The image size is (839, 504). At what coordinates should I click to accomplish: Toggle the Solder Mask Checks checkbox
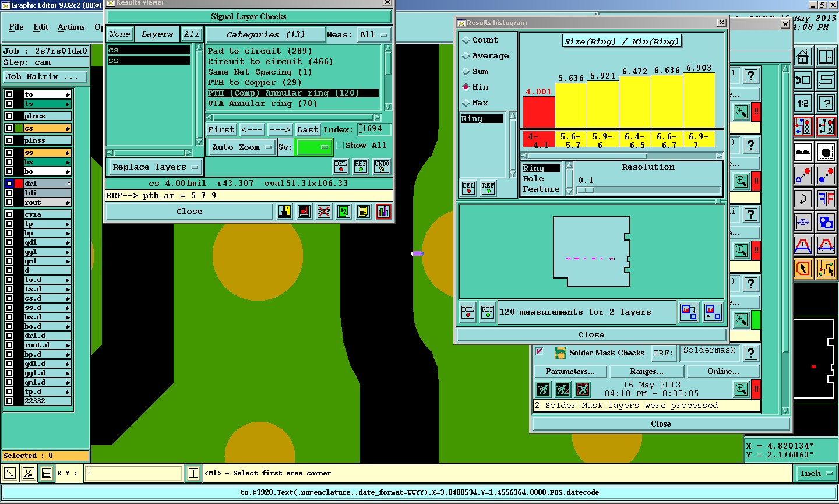pos(540,351)
